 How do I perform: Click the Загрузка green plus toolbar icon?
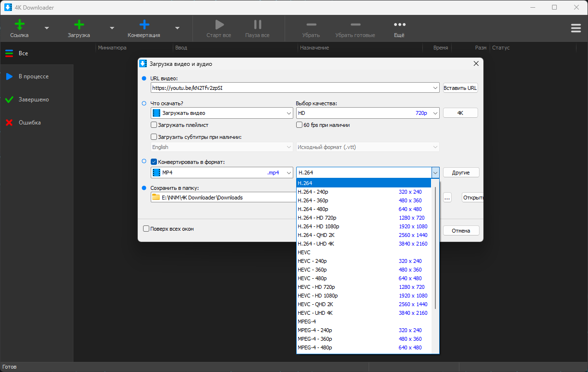tap(79, 25)
